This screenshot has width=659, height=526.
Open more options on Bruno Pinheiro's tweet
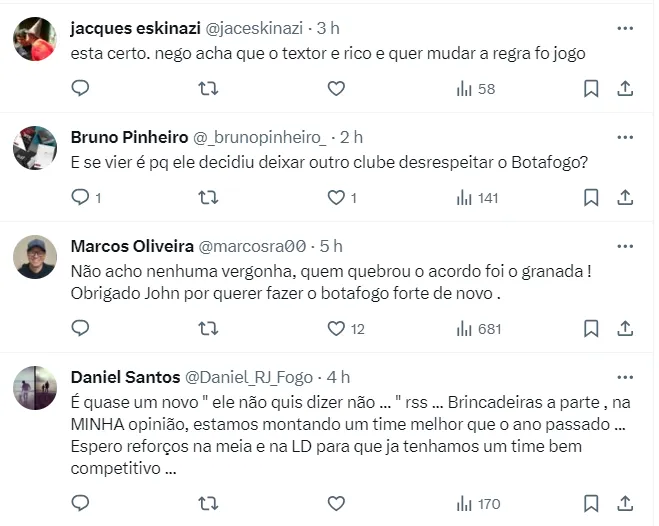pos(625,137)
